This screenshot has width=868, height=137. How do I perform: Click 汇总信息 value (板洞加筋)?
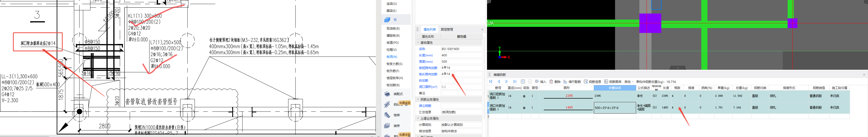461,112
